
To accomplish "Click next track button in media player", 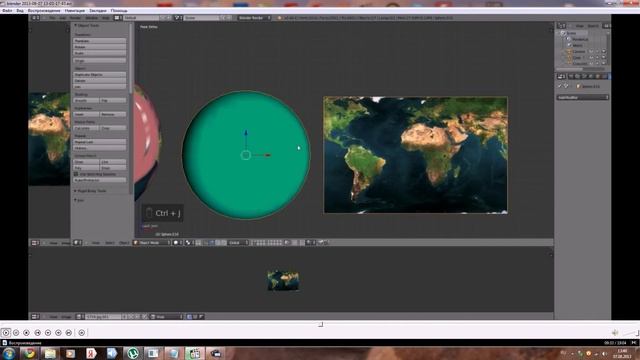I will click(69, 333).
